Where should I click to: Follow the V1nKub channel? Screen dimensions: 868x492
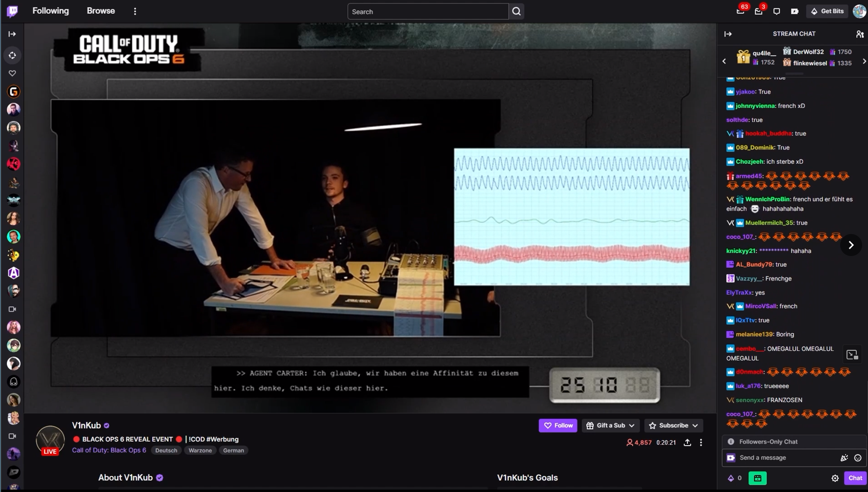pos(558,426)
